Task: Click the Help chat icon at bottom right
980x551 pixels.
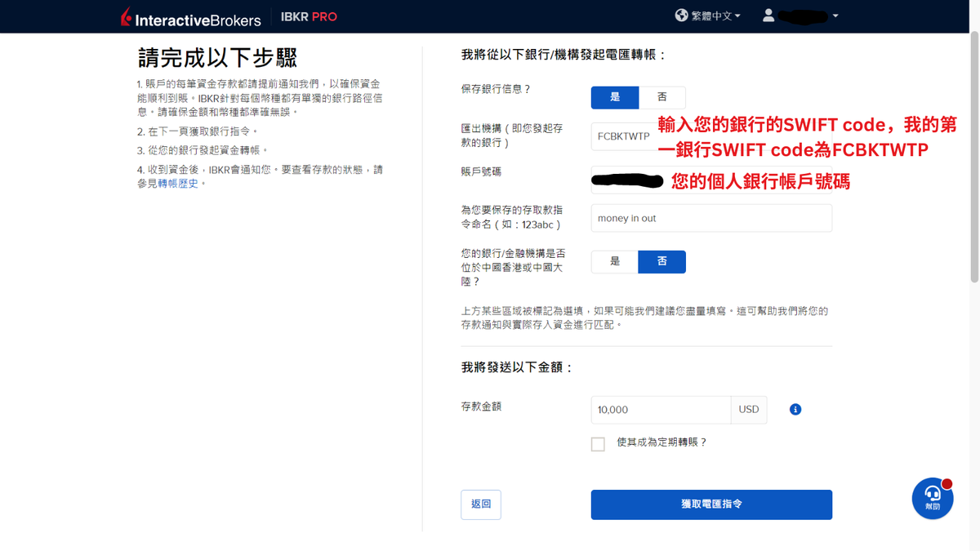Action: (x=932, y=498)
